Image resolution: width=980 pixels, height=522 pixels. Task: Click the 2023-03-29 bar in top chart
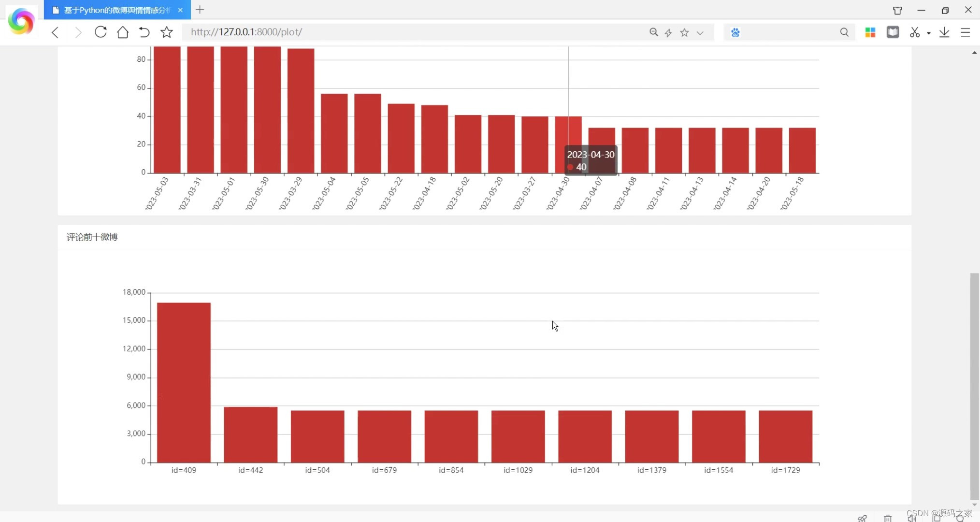click(301, 111)
